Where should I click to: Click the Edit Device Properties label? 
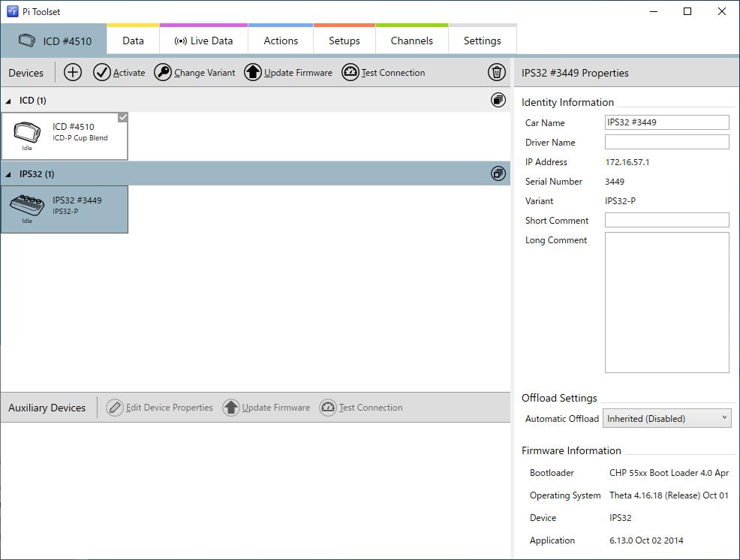coord(170,408)
